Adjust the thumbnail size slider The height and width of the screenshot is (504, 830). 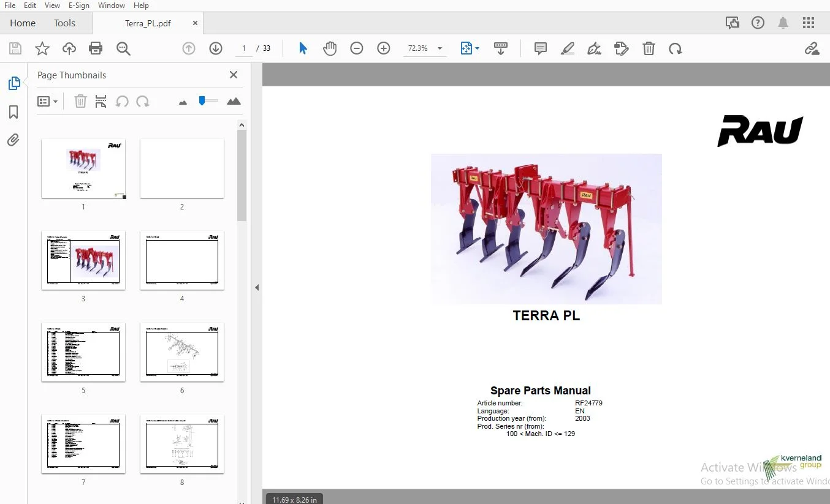(x=202, y=101)
